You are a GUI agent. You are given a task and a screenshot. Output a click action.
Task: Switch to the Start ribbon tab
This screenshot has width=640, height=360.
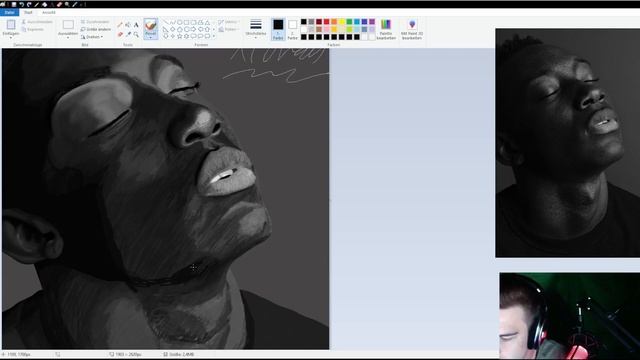coord(28,13)
